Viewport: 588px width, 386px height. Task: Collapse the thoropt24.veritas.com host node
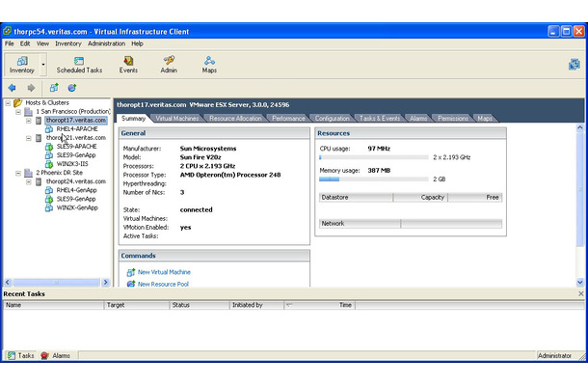pos(29,181)
